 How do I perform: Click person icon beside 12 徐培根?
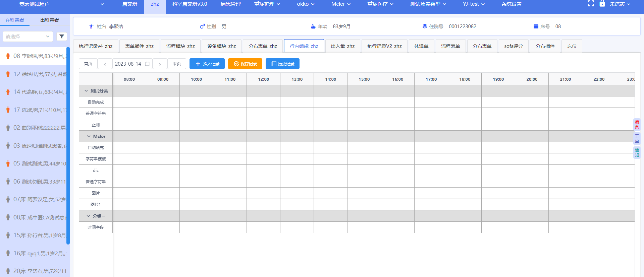(8, 74)
